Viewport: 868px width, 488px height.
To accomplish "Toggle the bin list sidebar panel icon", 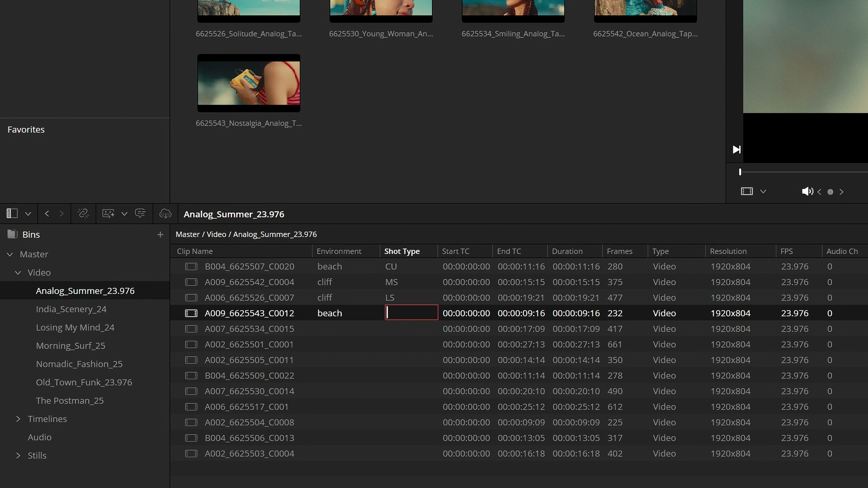I will [12, 213].
